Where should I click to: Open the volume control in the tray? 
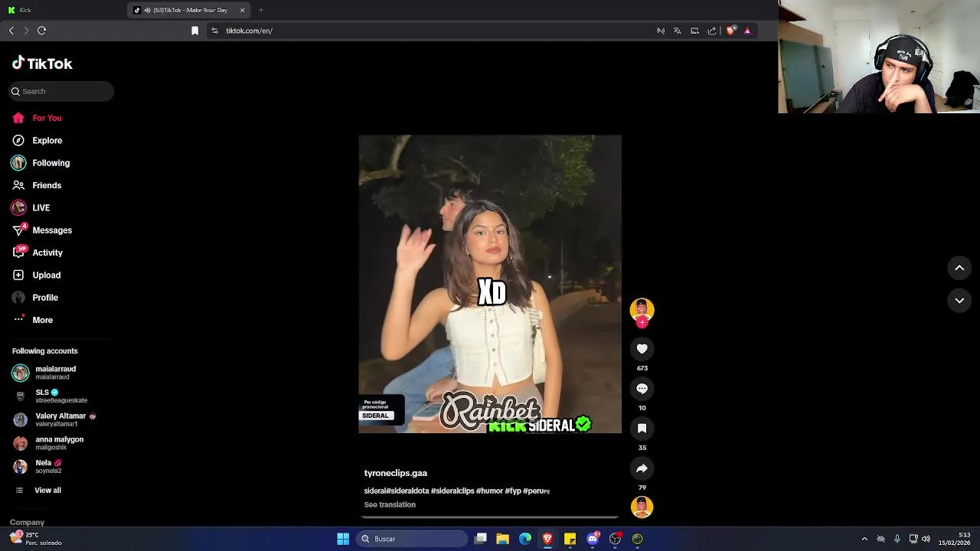click(x=926, y=539)
